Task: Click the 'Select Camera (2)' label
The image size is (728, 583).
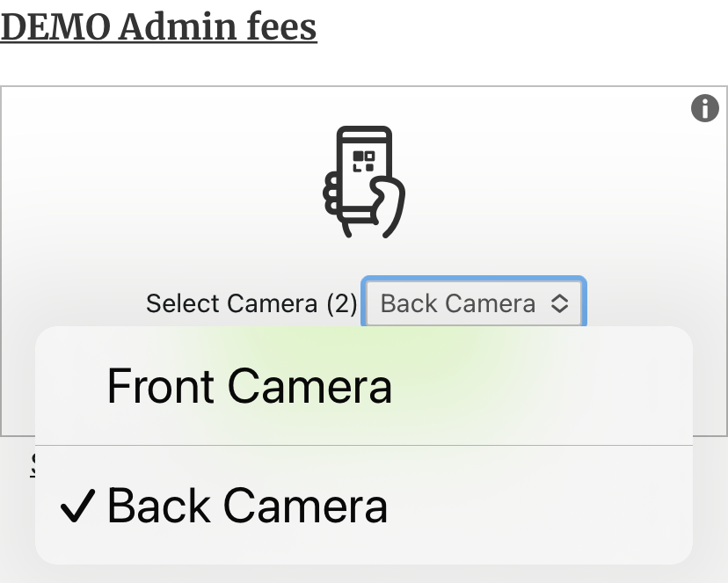Action: pos(251,304)
